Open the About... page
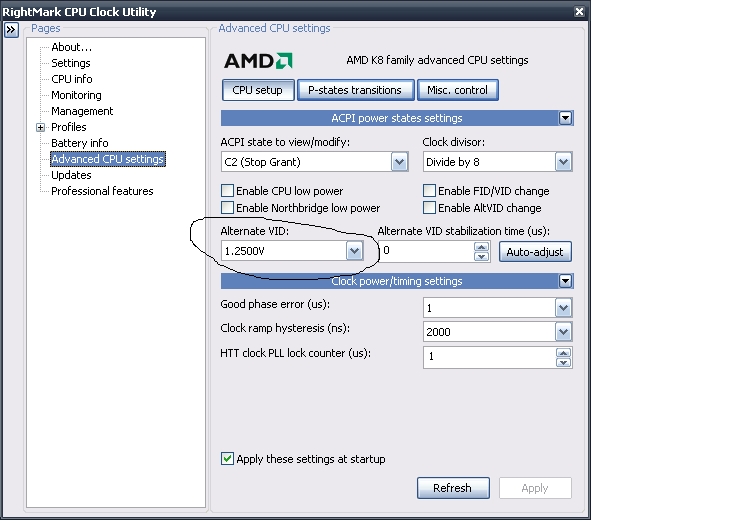Image resolution: width=751 pixels, height=523 pixels. [x=71, y=47]
